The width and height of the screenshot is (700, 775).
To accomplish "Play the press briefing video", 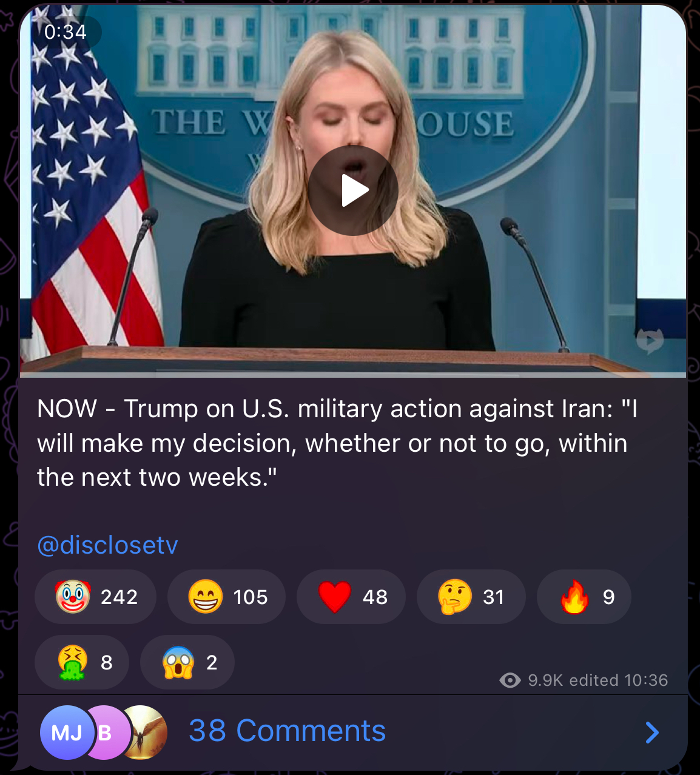I will click(353, 190).
